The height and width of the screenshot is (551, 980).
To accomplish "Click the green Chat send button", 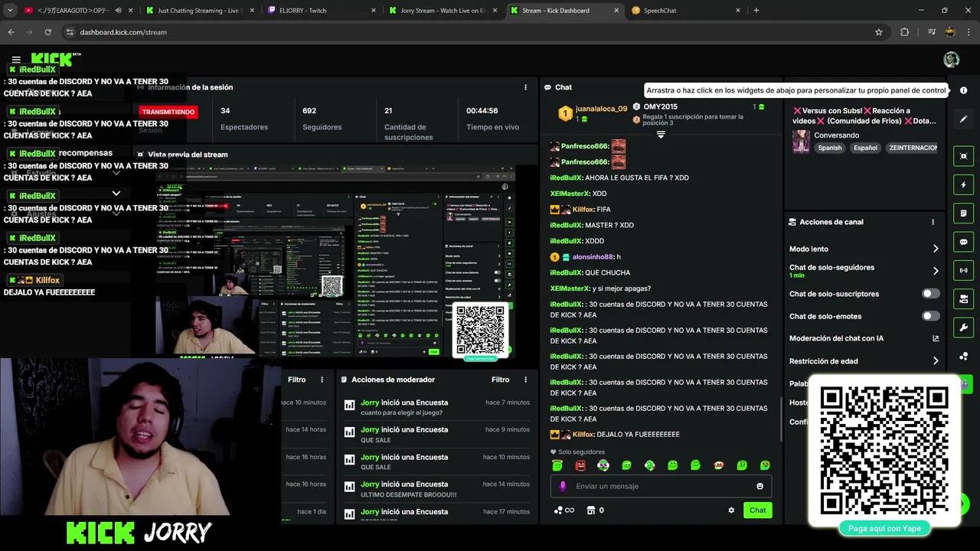I will [x=757, y=510].
